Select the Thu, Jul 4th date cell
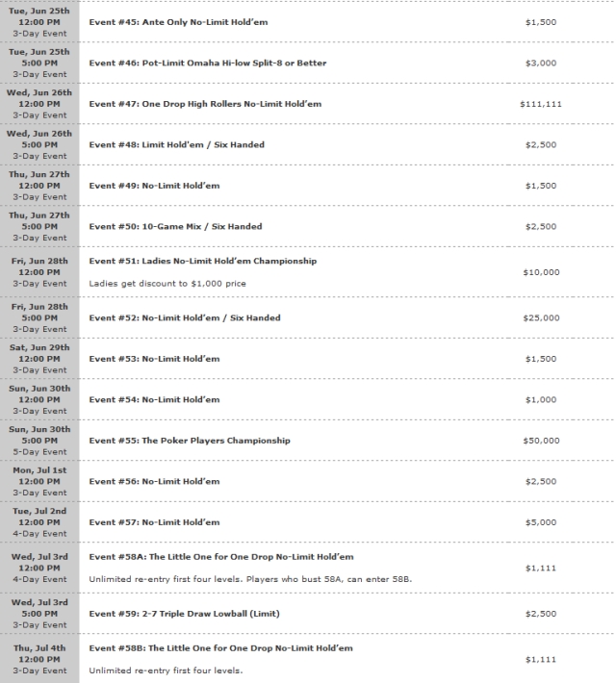616x683 pixels. pos(39,659)
